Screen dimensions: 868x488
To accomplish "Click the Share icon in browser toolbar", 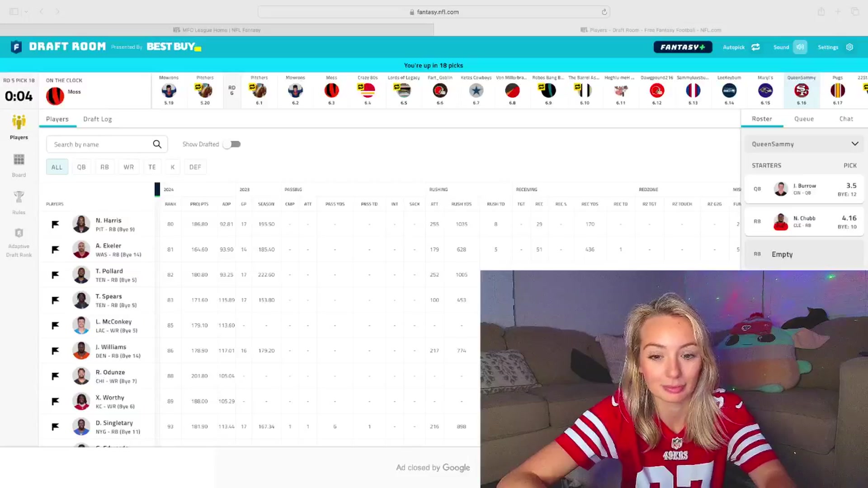I will 821,12.
